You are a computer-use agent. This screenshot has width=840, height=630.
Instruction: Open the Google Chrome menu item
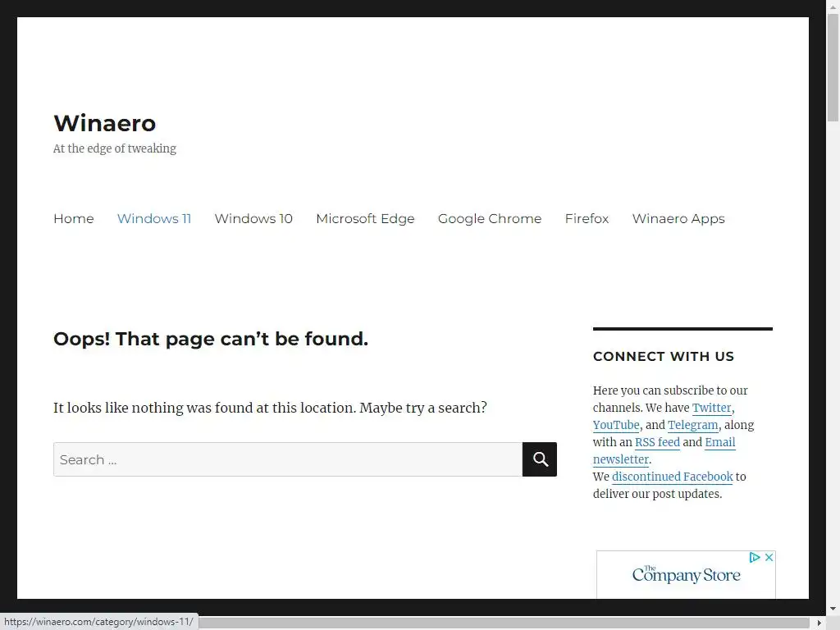pos(490,218)
